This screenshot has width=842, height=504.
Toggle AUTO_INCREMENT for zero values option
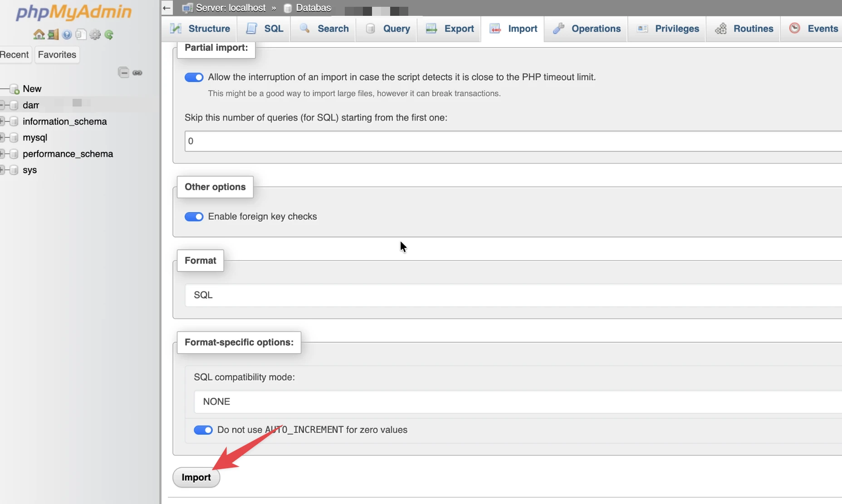(203, 430)
